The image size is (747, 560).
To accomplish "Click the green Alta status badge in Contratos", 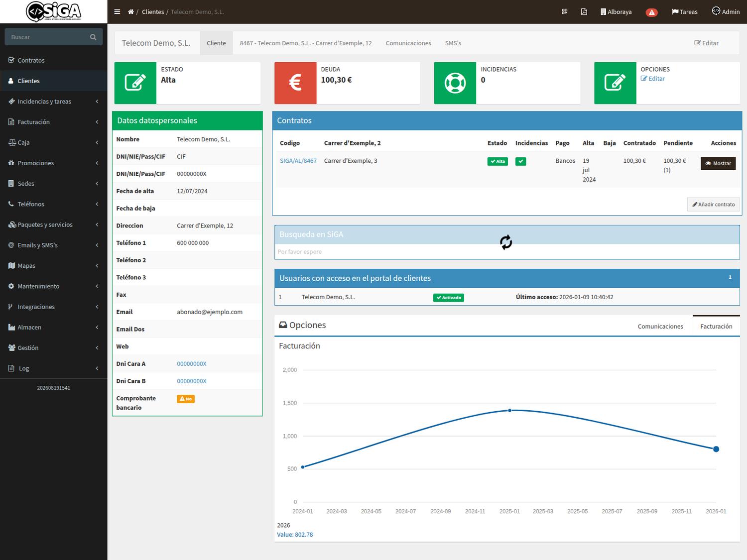I will [x=498, y=161].
